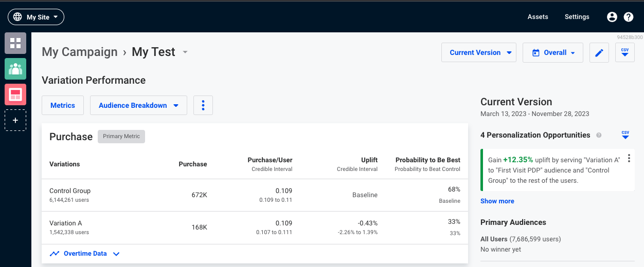This screenshot has height=267, width=644.
Task: Open the dashboard grid icon in sidebar
Action: pyautogui.click(x=15, y=43)
